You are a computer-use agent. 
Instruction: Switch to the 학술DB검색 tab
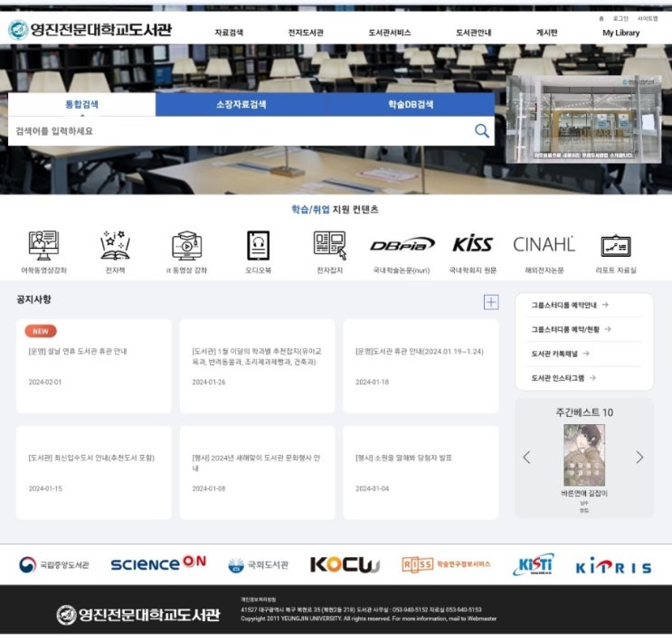[x=411, y=104]
